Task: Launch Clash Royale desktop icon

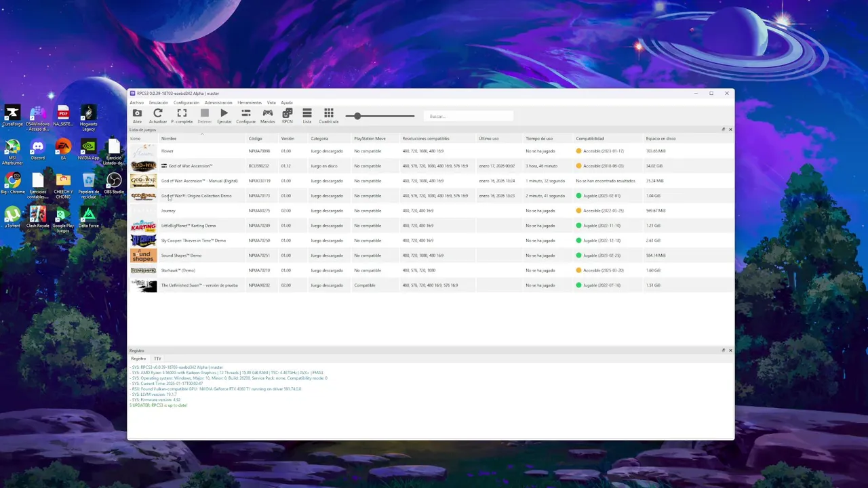Action: (x=38, y=217)
